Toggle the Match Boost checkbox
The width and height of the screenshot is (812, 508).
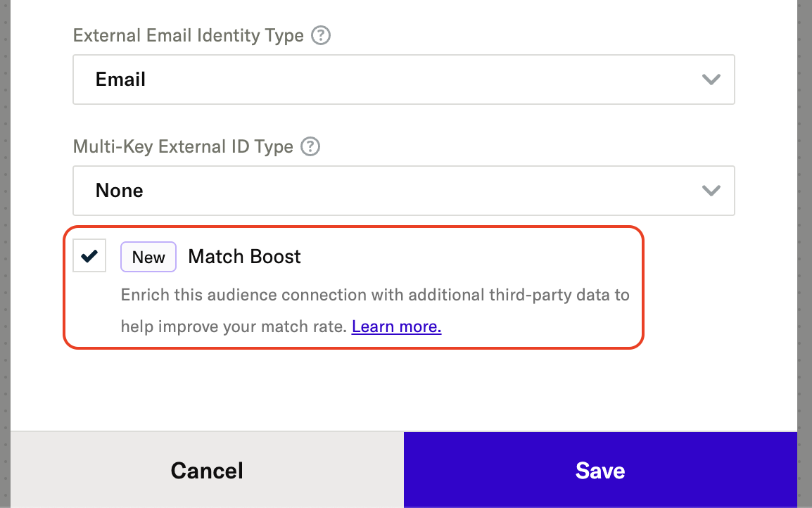[89, 256]
